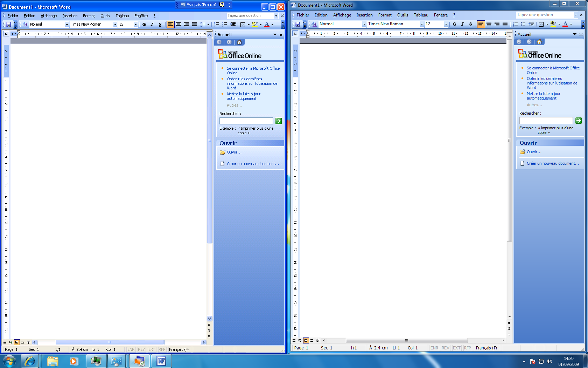Click task pane Home icon in left window
Viewport: 588px width, 368px height.
pos(239,42)
